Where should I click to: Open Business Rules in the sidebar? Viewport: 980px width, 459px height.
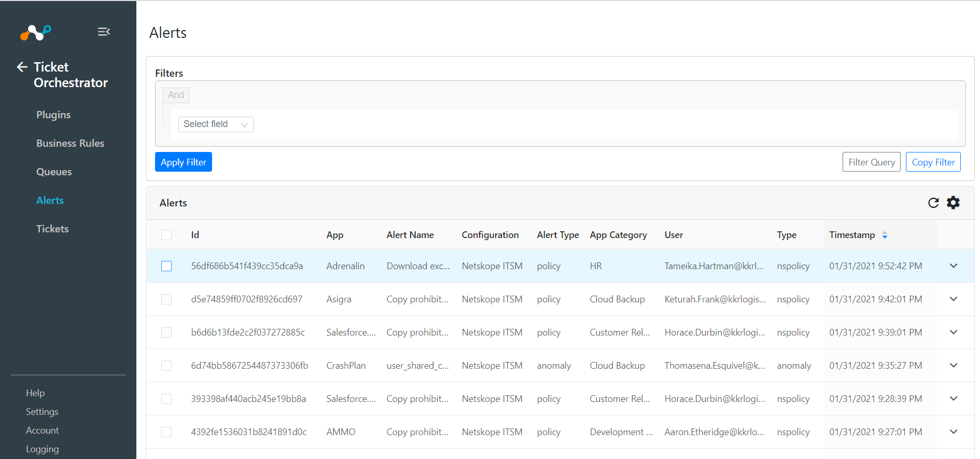[x=70, y=143]
